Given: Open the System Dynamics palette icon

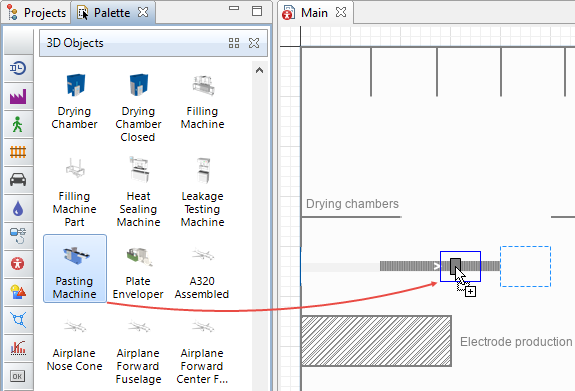Looking at the screenshot, I should click(x=18, y=236).
